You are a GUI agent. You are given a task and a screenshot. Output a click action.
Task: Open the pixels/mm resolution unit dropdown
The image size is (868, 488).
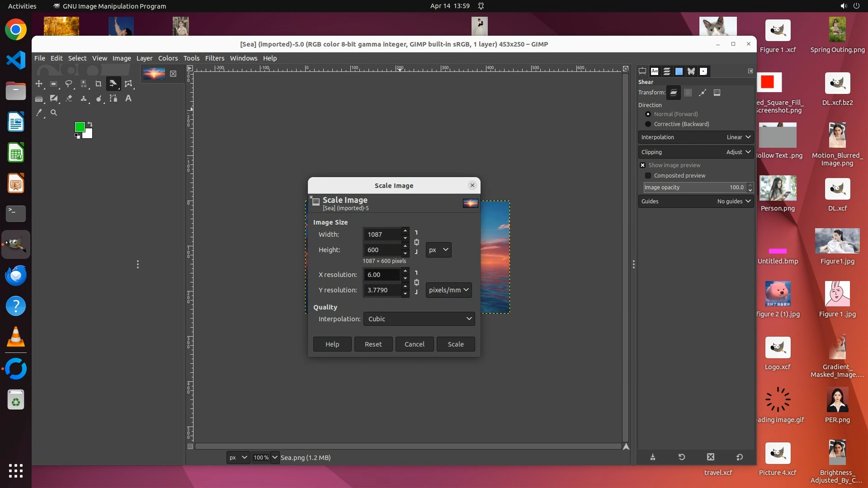(x=448, y=290)
